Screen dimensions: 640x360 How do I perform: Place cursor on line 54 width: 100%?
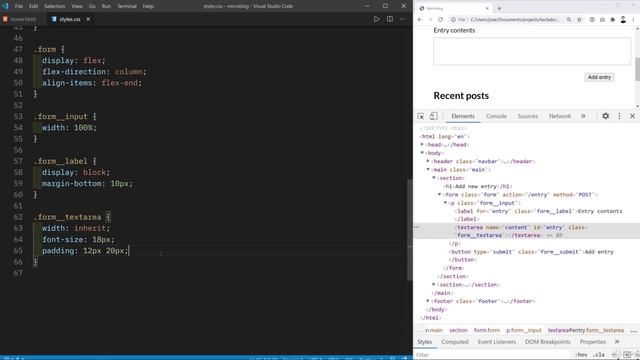pos(69,128)
